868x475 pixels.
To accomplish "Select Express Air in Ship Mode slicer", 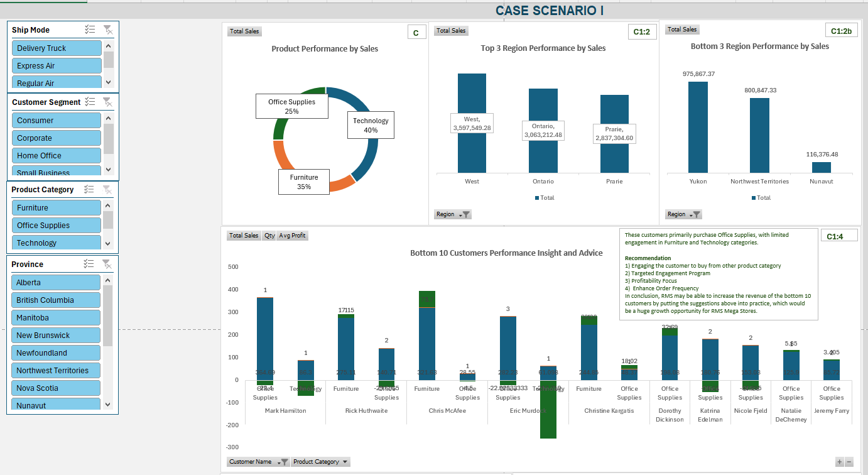I will coord(56,65).
